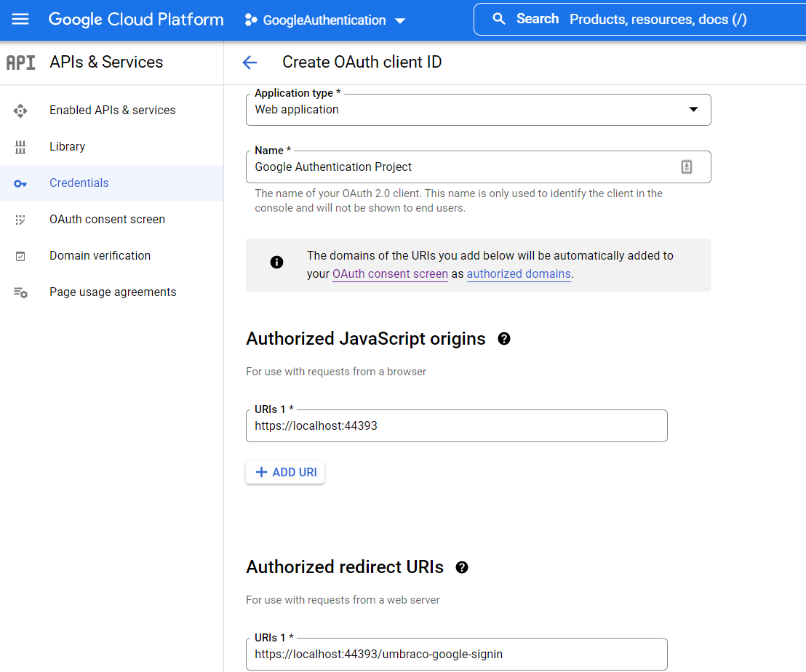Viewport: 806px width, 672px height.
Task: Click the API logo icon
Action: 20,62
